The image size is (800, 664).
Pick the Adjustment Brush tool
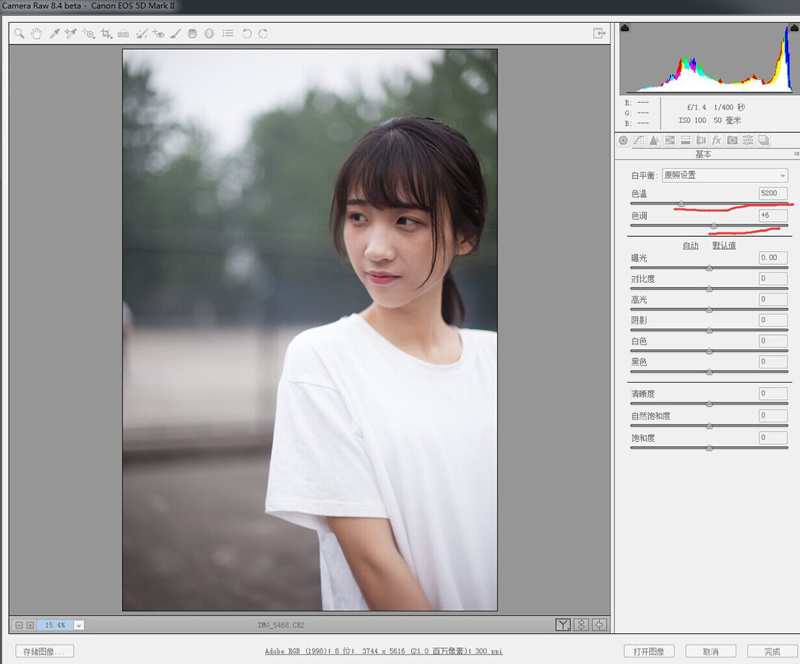176,34
